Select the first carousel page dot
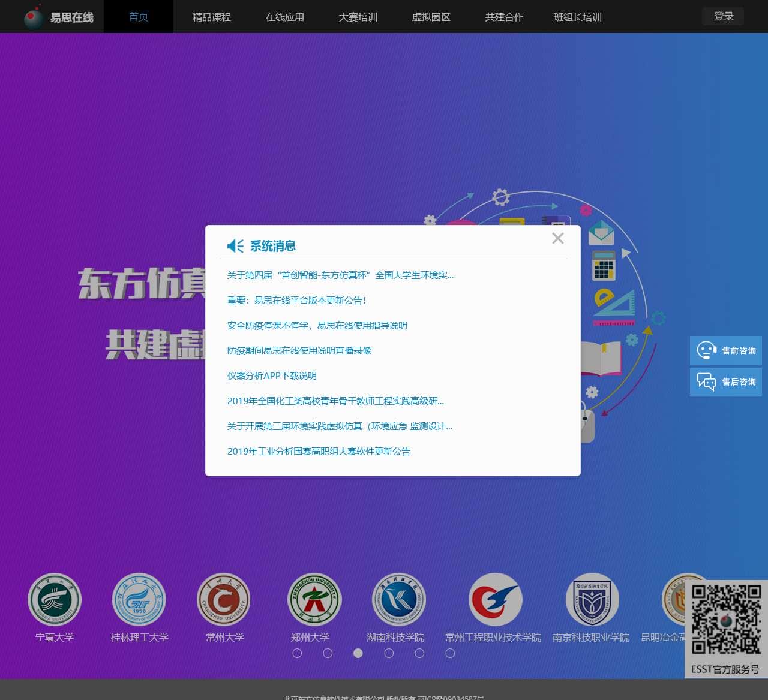768x700 pixels. click(x=297, y=653)
